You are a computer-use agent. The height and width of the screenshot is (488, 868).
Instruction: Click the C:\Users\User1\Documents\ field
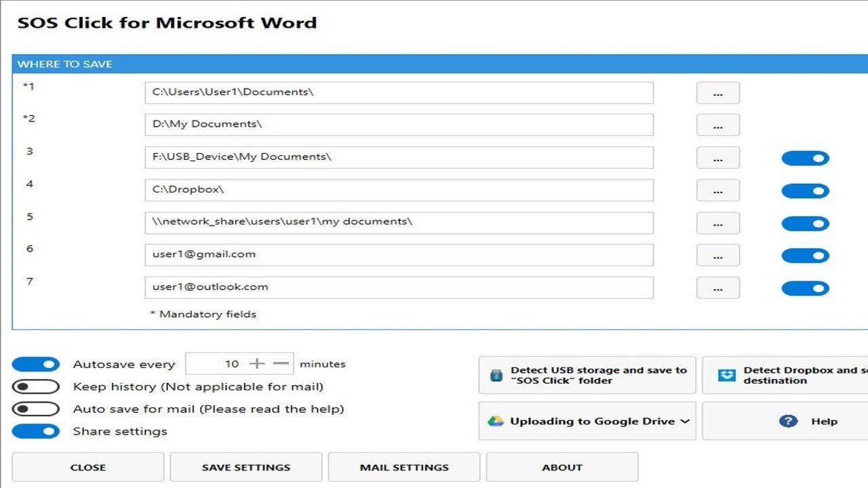coord(399,93)
